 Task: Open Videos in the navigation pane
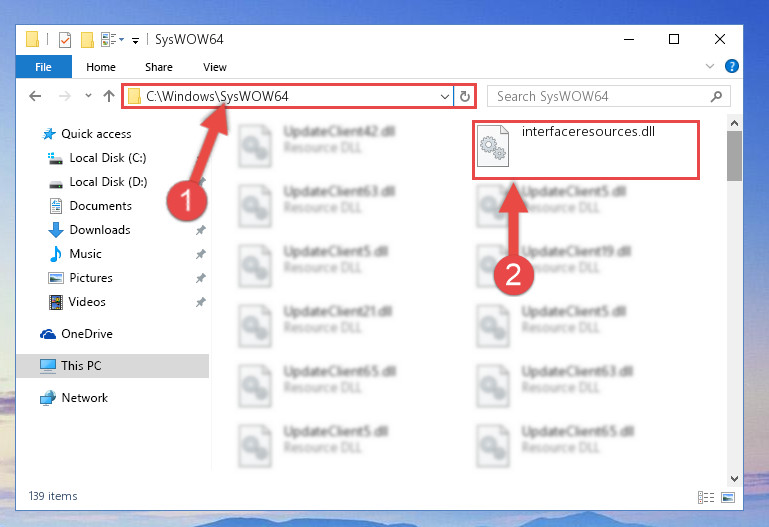coord(87,302)
